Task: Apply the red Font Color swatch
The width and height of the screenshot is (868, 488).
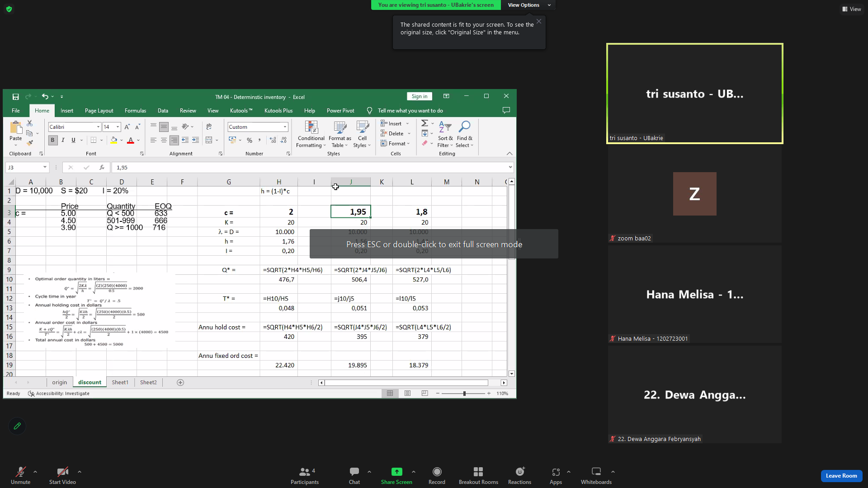Action: point(131,141)
